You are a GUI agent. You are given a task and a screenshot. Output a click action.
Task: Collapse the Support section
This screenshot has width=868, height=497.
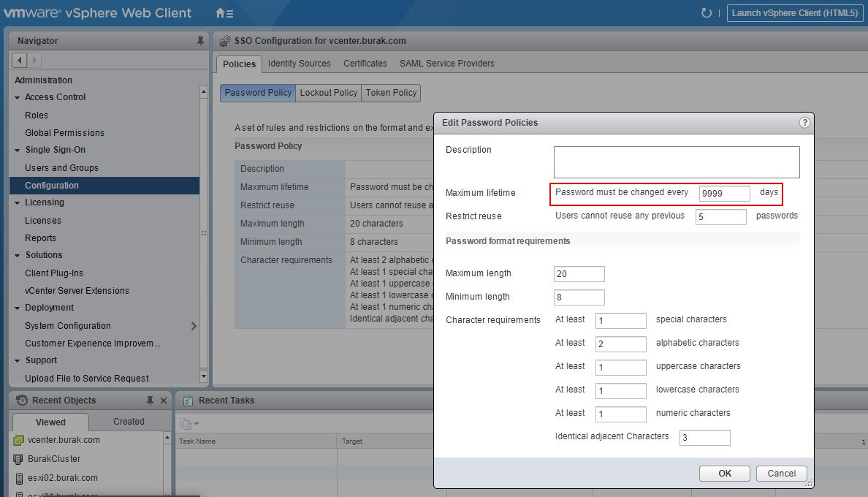coord(17,361)
